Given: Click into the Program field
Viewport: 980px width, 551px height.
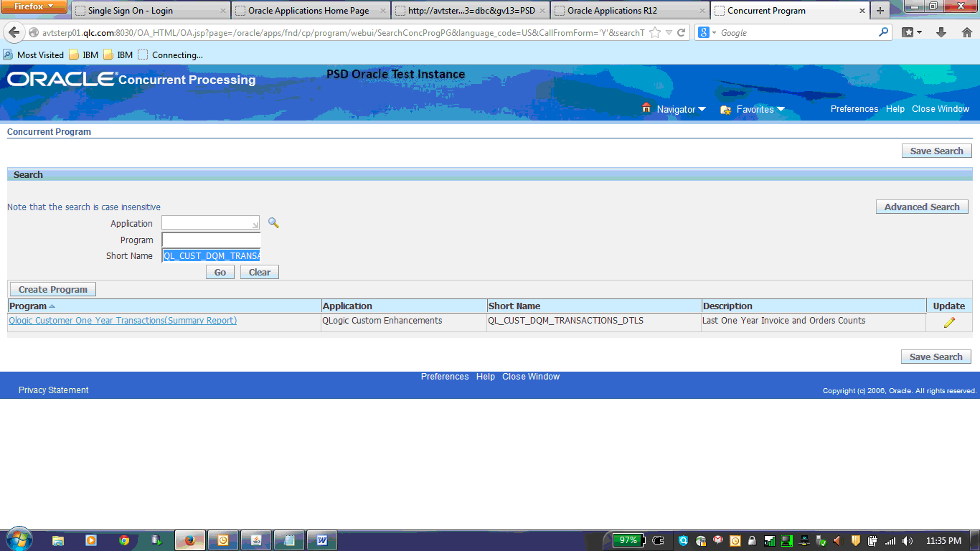Looking at the screenshot, I should coord(211,240).
